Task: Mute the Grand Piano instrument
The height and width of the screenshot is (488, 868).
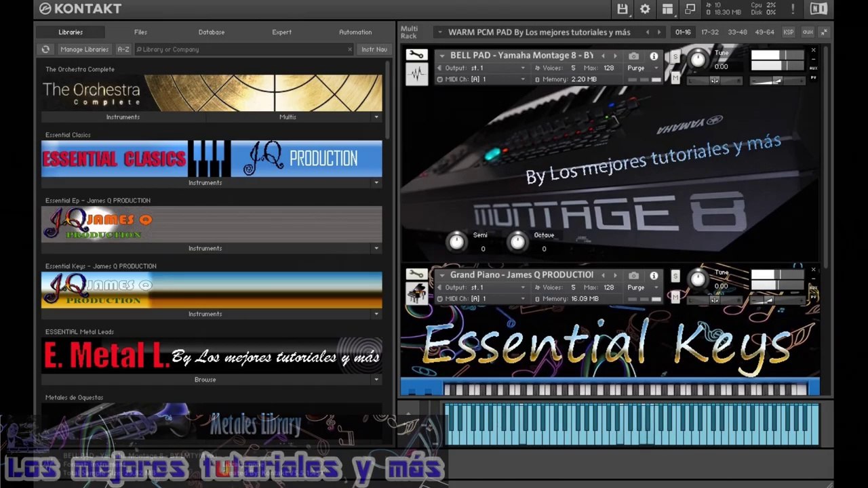Action: click(x=675, y=297)
